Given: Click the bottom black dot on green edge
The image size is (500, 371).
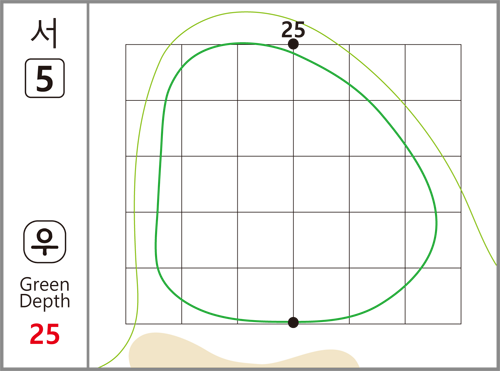Looking at the screenshot, I should pyautogui.click(x=293, y=322).
